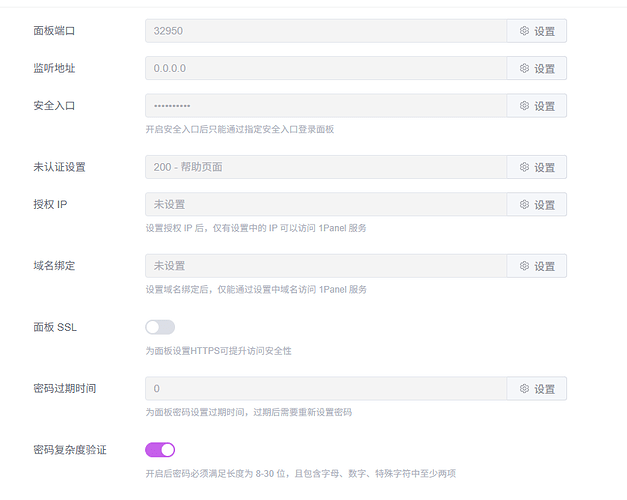Click the 未认证设置 label
The height and width of the screenshot is (500, 627).
[x=59, y=167]
